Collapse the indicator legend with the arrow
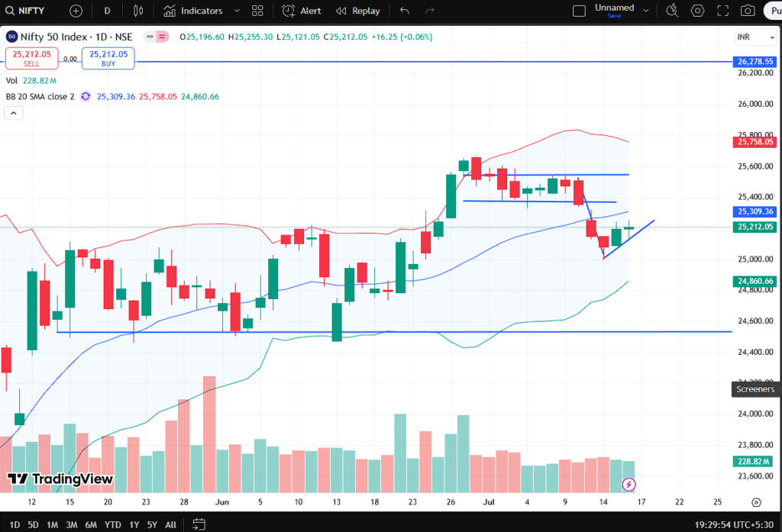 click(x=14, y=113)
